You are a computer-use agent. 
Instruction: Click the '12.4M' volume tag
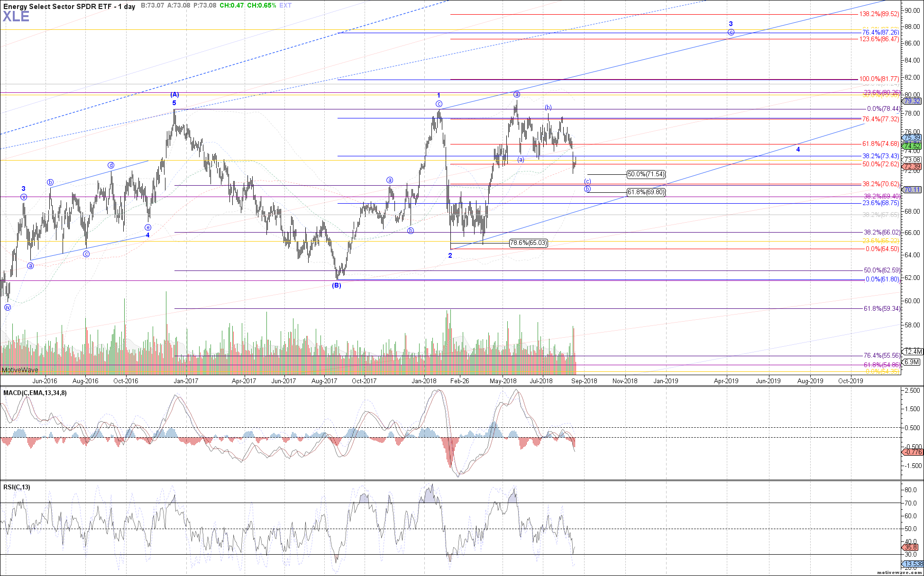pos(913,351)
